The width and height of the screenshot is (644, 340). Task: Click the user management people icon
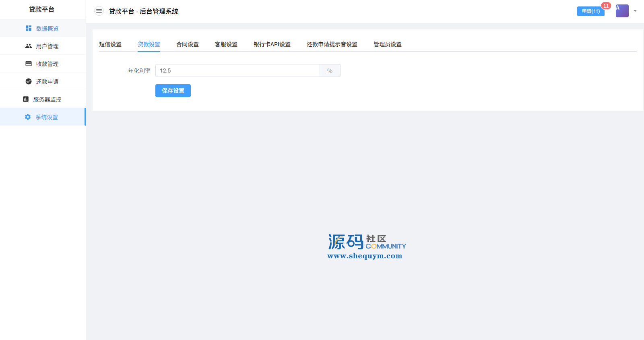pos(29,46)
